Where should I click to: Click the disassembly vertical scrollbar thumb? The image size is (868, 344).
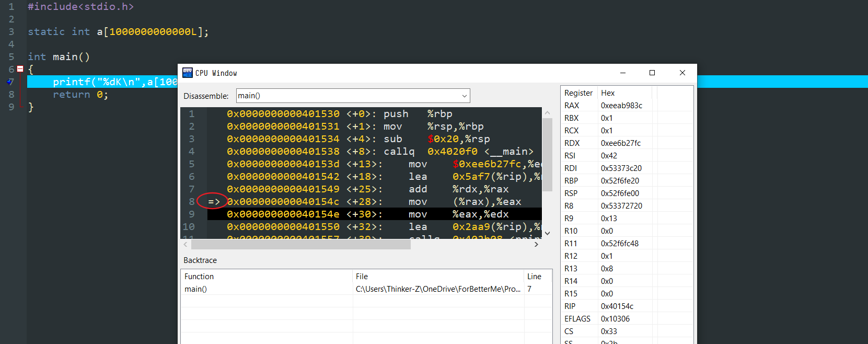point(547,155)
